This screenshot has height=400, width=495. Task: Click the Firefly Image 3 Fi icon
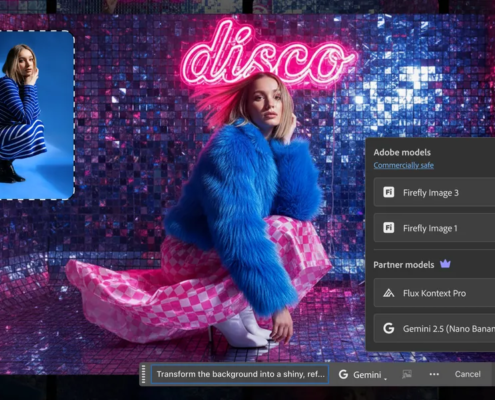(388, 192)
